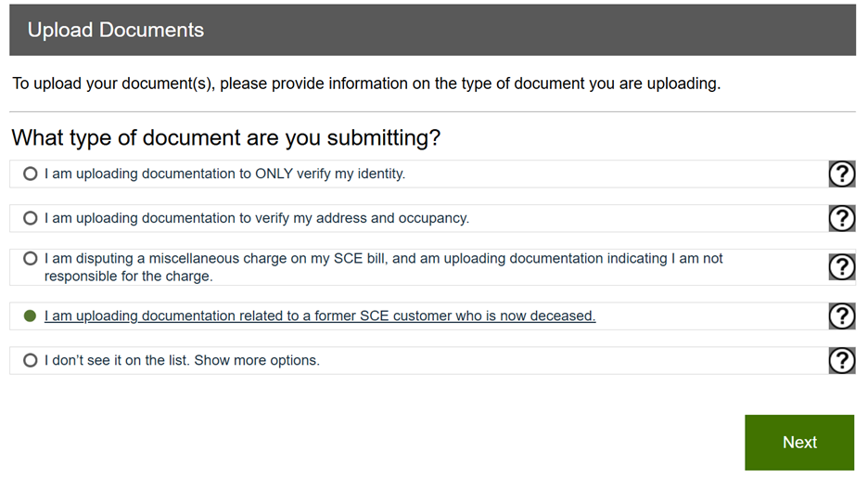Open help for identity verification option
This screenshot has height=477, width=868.
point(841,174)
